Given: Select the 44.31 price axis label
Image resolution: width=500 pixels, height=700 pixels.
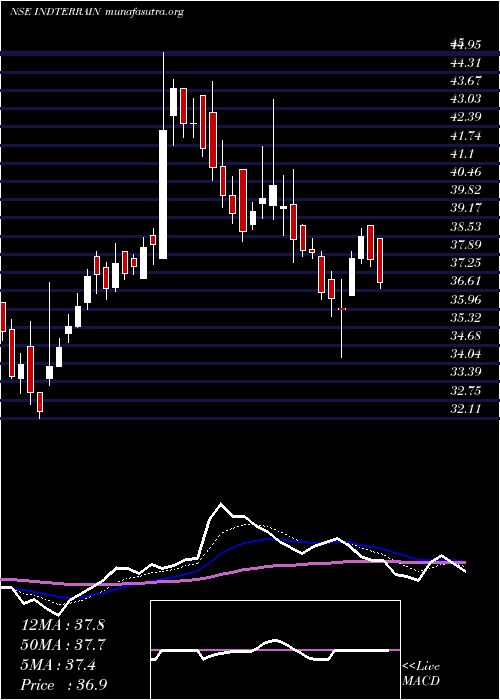Looking at the screenshot, I should point(465,63).
